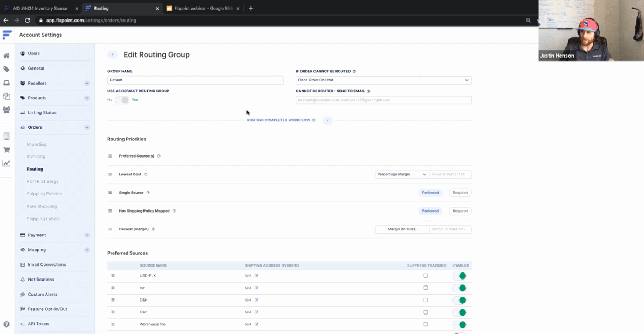
Task: Click help icon next to Send To Email
Action: pos(368,91)
